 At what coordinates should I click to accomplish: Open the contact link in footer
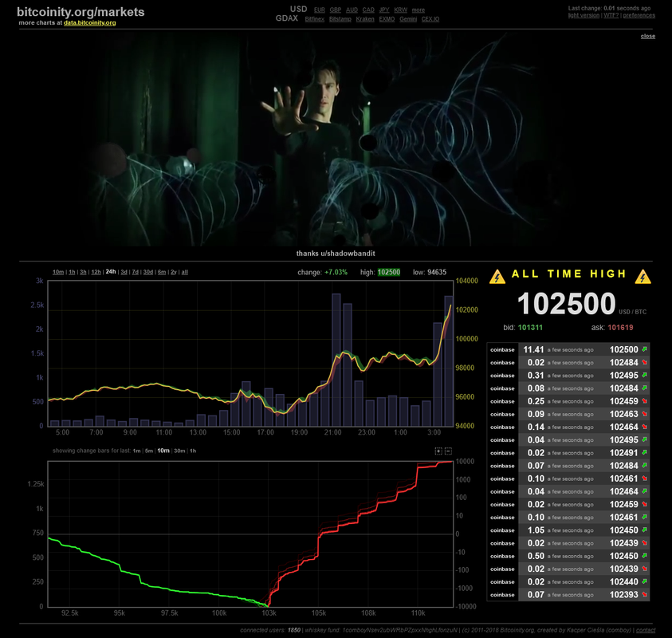[646, 630]
